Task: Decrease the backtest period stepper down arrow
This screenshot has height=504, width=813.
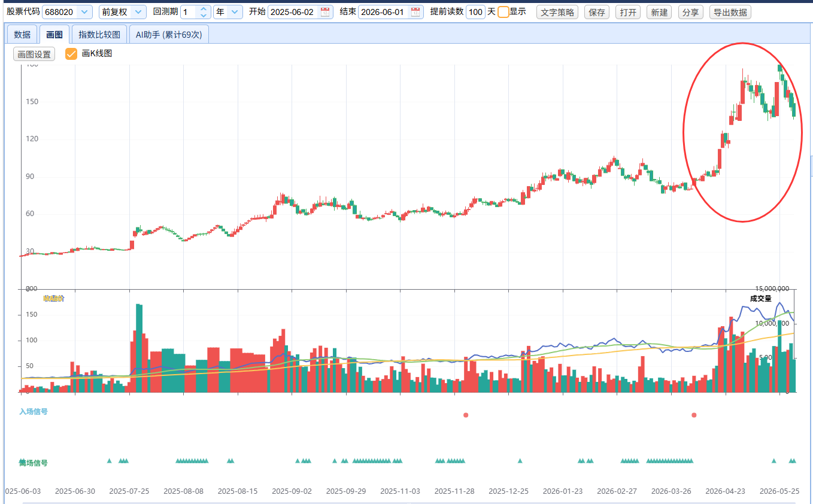Action: (x=204, y=15)
